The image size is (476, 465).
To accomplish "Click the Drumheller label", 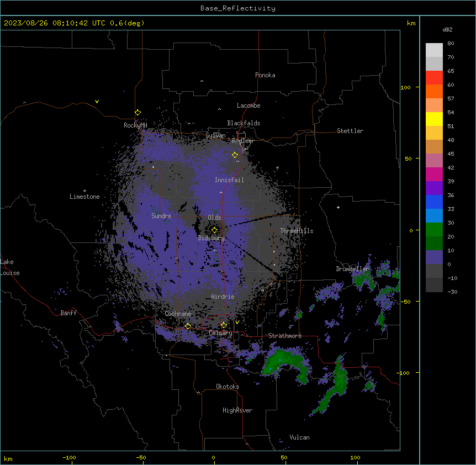I will point(352,269).
